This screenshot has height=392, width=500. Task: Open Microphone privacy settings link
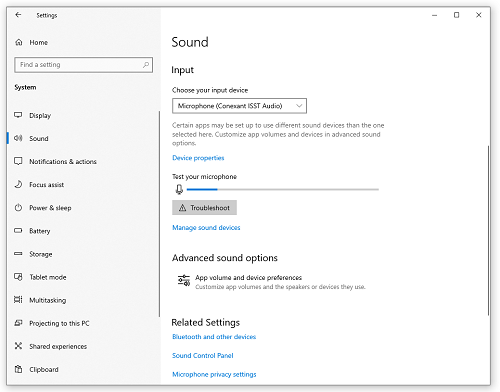[x=214, y=374]
